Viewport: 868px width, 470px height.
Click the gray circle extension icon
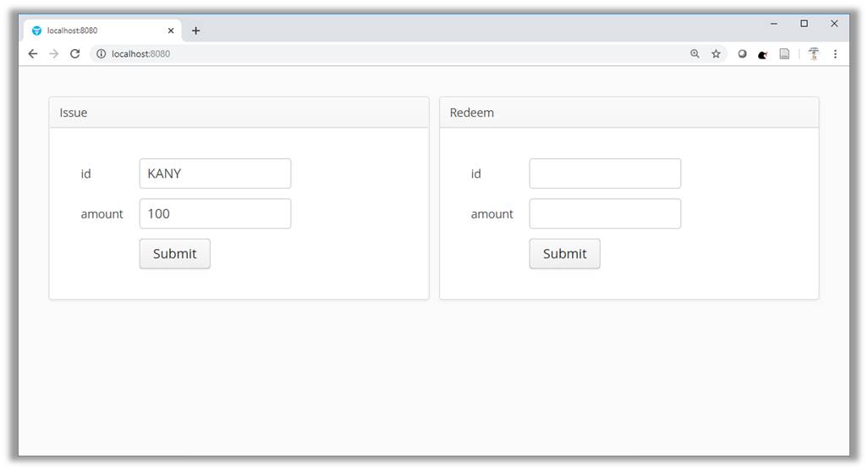coord(742,53)
